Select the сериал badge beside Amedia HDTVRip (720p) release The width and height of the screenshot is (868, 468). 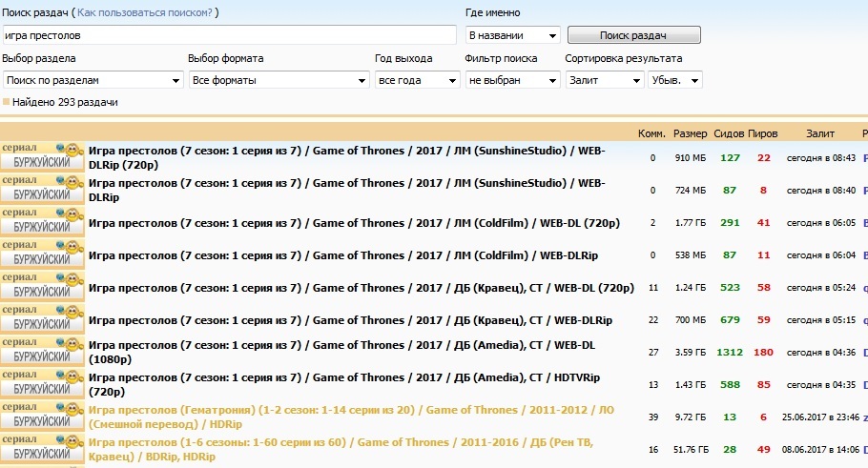click(42, 384)
